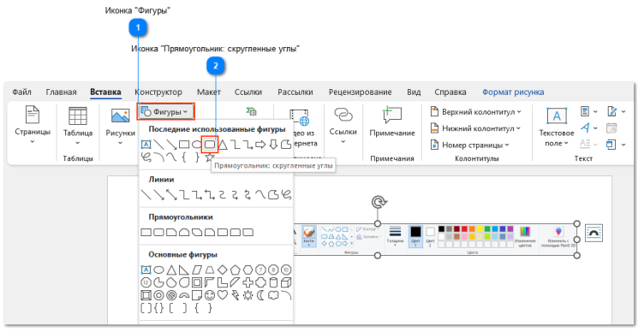644x332 pixels.
Task: Click the rotation handle above the picture
Action: click(x=378, y=202)
